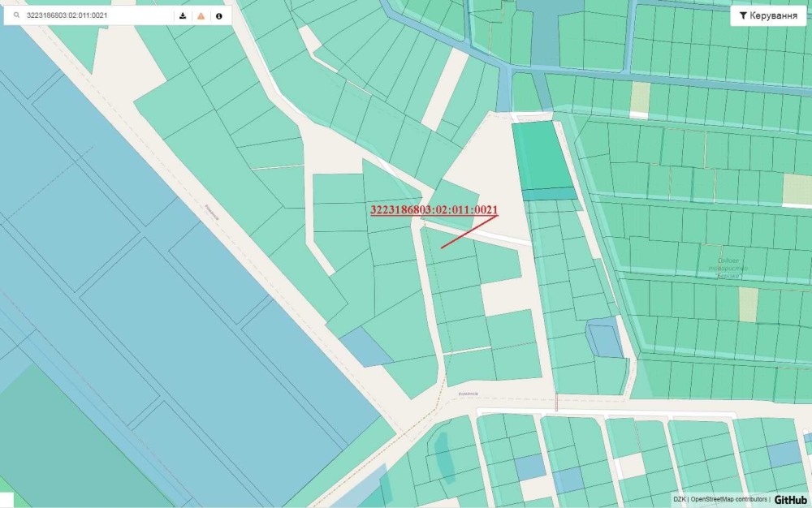The width and height of the screenshot is (812, 508).
Task: Click the red cadastral number label 3223186803:02:011:0021
Action: (434, 210)
